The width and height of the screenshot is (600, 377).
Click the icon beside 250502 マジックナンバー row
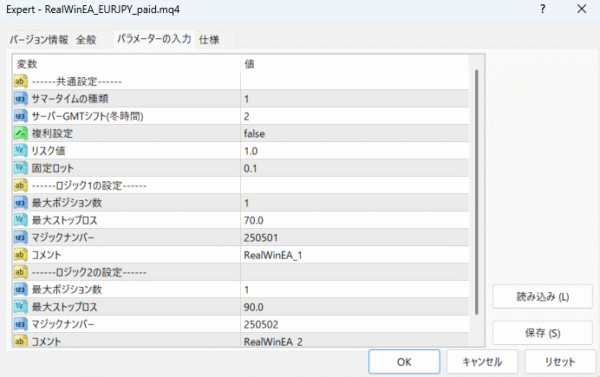tap(20, 324)
